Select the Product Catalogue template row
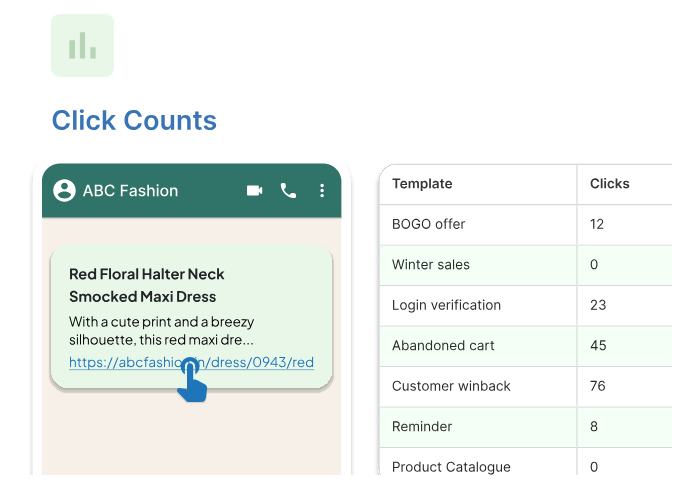This screenshot has height=498, width=698. 526,462
